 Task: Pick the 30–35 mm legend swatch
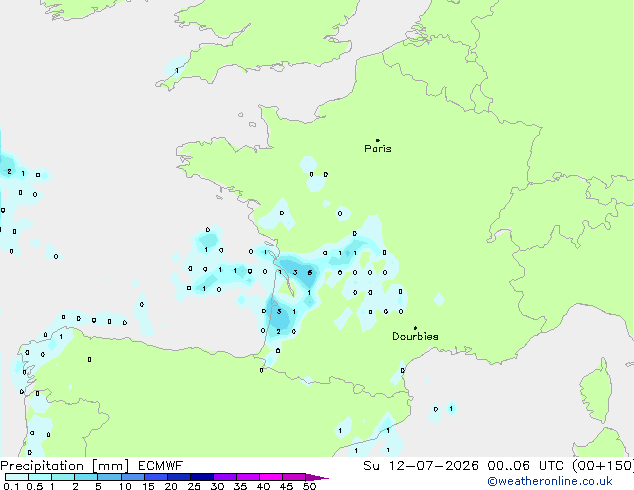pos(225,477)
